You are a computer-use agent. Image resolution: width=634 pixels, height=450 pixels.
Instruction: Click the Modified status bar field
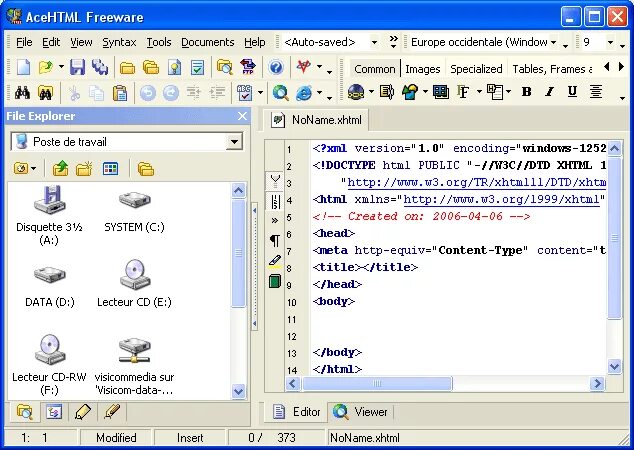pos(116,438)
